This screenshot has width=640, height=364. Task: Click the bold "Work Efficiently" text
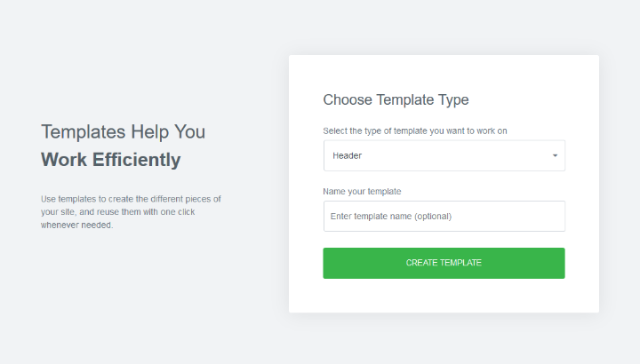(x=110, y=160)
